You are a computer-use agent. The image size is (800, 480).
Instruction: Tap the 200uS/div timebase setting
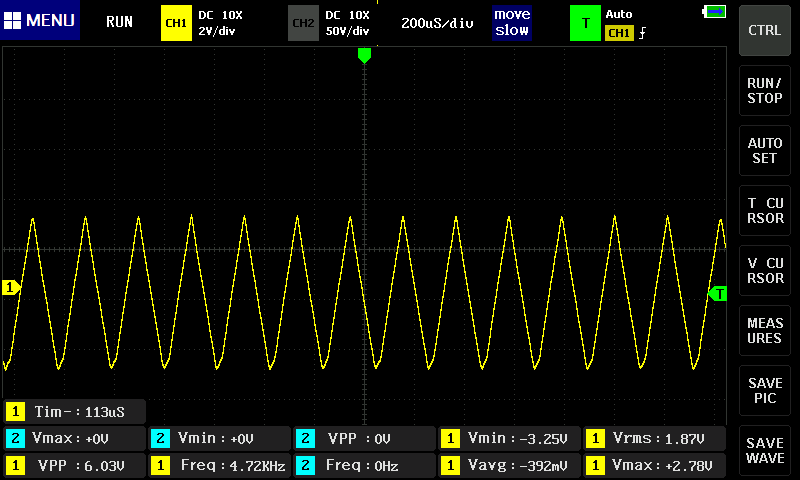437,22
